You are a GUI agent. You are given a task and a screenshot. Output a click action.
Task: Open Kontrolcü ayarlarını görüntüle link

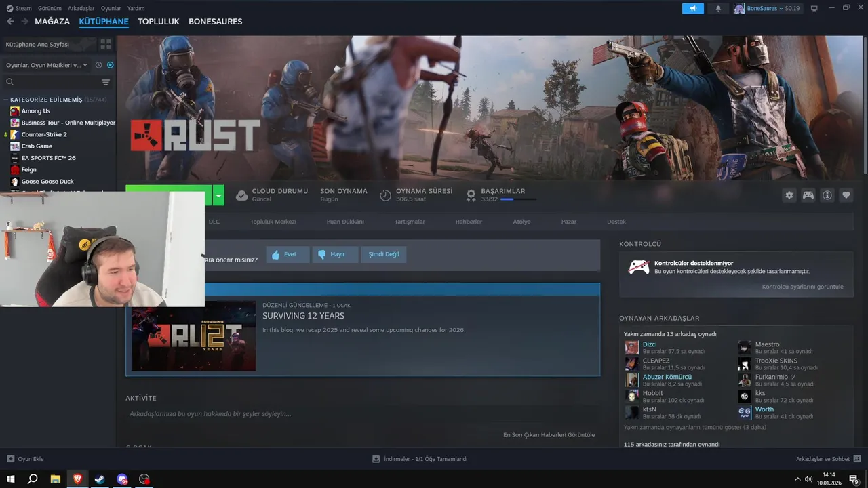coord(803,287)
